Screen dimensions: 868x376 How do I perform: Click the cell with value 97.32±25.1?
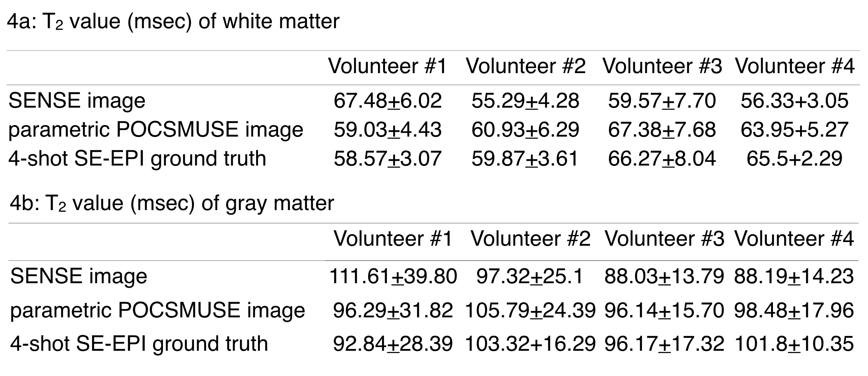(530, 277)
